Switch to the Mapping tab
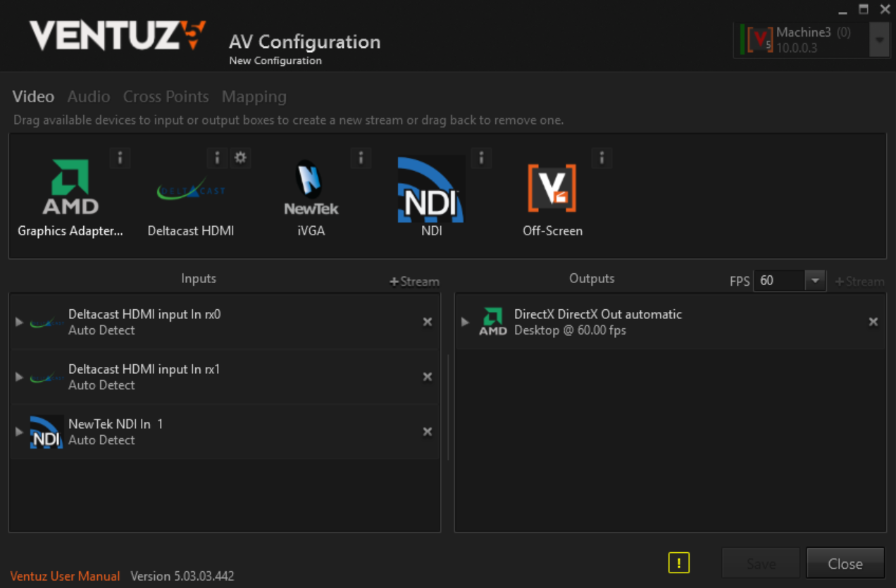896x588 pixels. [x=254, y=96]
